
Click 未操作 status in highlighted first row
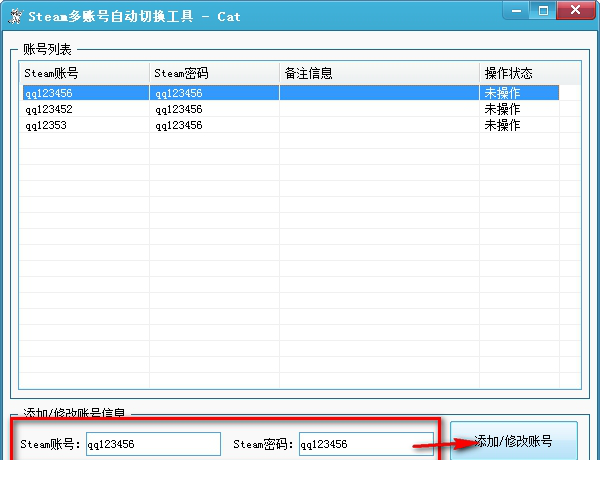point(502,93)
